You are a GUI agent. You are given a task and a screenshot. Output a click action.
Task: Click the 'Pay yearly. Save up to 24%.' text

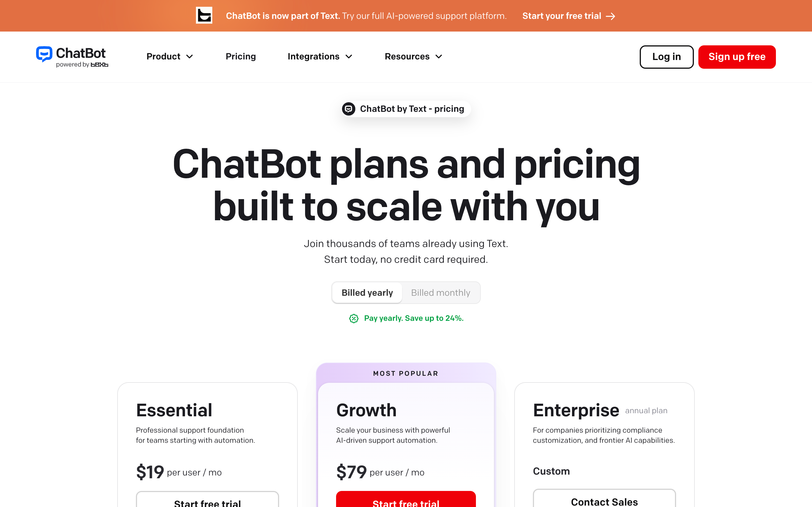414,318
